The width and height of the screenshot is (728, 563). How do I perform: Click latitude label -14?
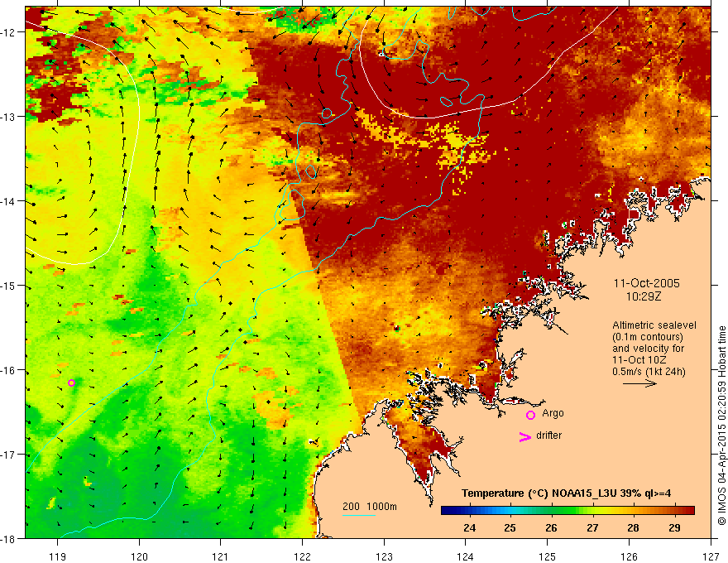[x=7, y=201]
